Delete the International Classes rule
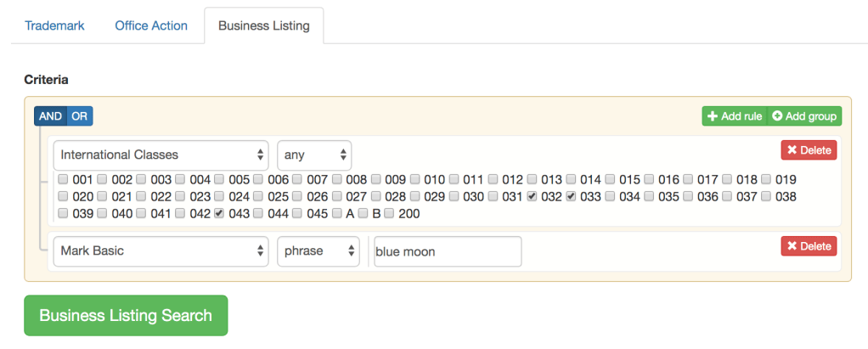868x349 pixels. tap(809, 150)
